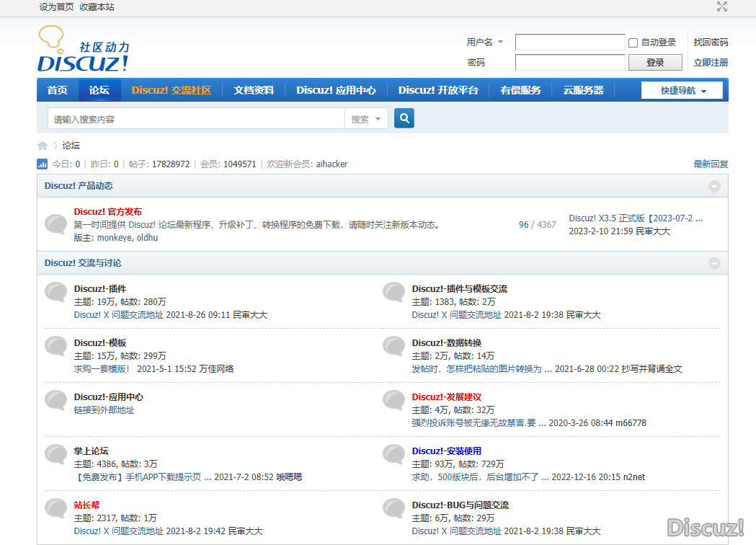This screenshot has height=545, width=756.
Task: Click the fullscreen icon at top right
Action: [721, 7]
